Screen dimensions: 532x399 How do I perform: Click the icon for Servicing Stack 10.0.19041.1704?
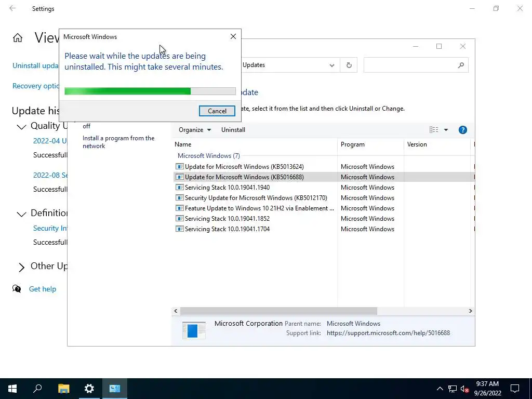[179, 229]
